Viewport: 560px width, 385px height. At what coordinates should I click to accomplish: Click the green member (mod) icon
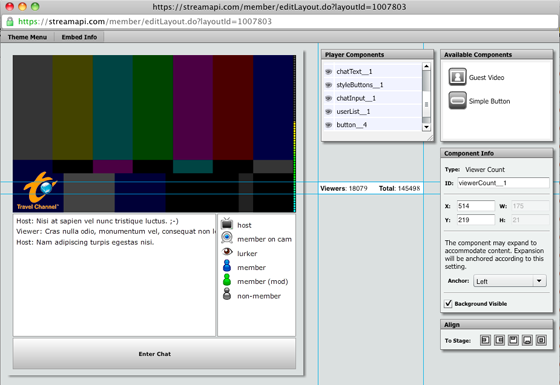(227, 280)
